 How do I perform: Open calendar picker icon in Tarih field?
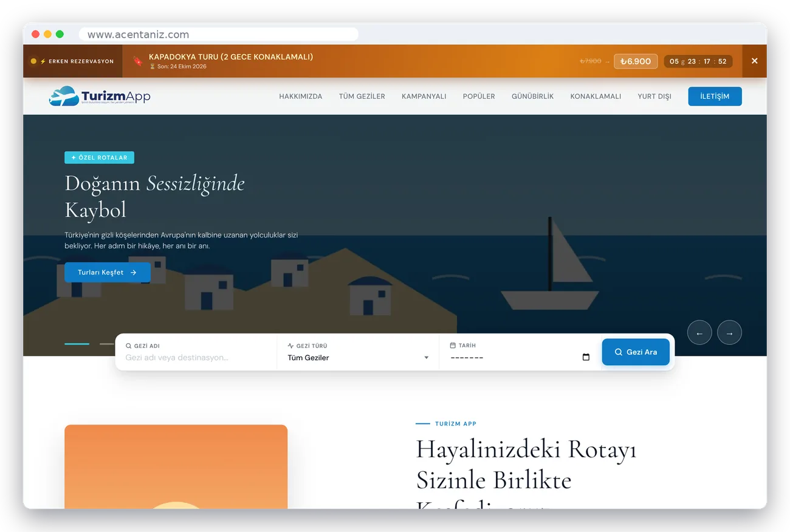[586, 357]
